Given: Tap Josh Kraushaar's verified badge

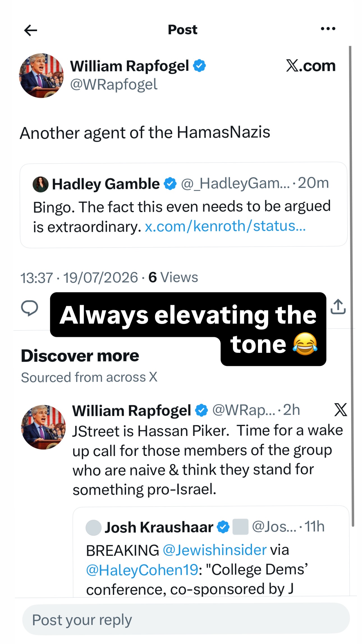Looking at the screenshot, I should 223,527.
